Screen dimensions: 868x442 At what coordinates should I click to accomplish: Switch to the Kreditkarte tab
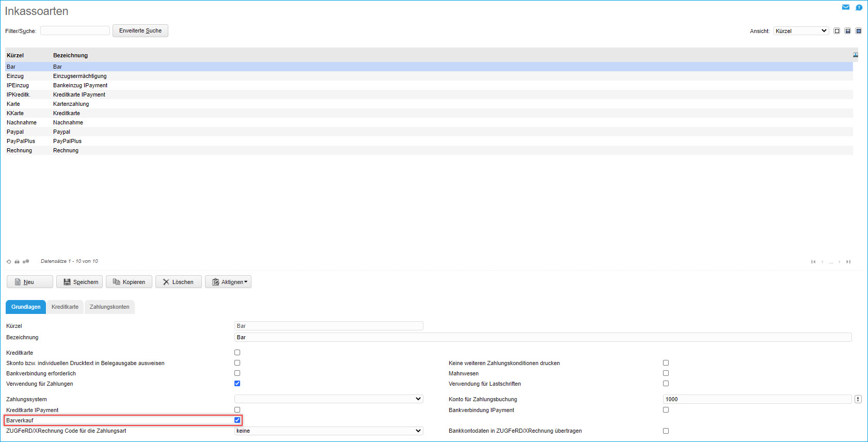click(65, 307)
